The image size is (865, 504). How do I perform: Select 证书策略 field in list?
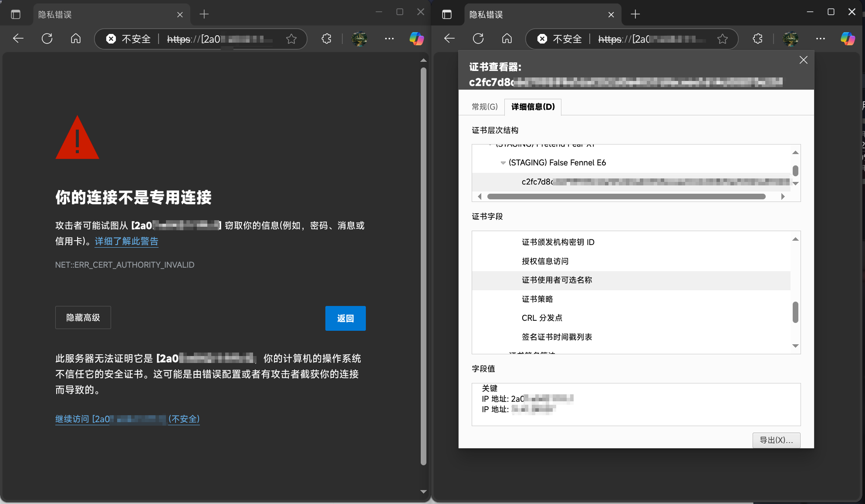537,299
